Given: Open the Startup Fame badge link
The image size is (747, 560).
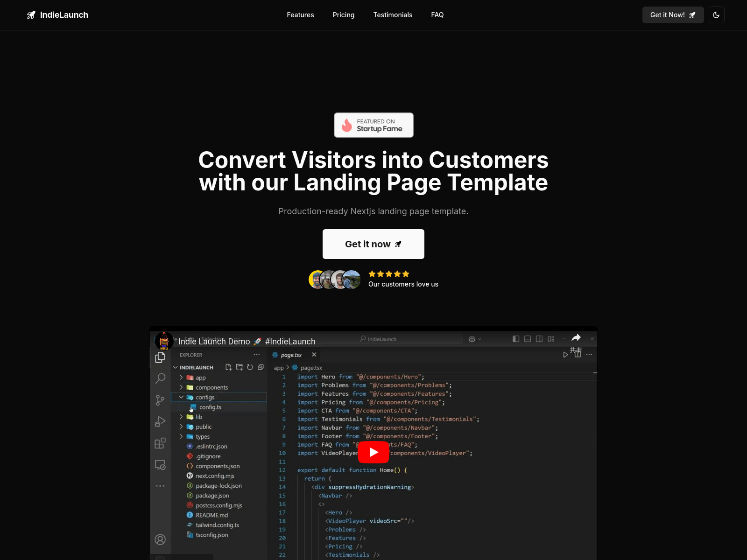Looking at the screenshot, I should click(x=373, y=125).
